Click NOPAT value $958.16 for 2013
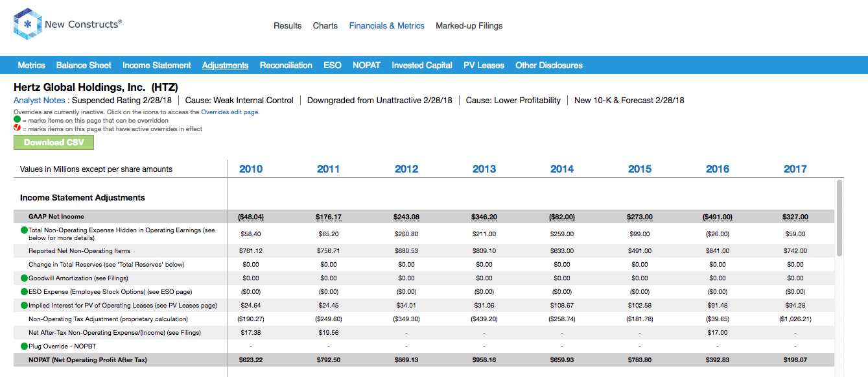868x377 pixels. [x=484, y=359]
